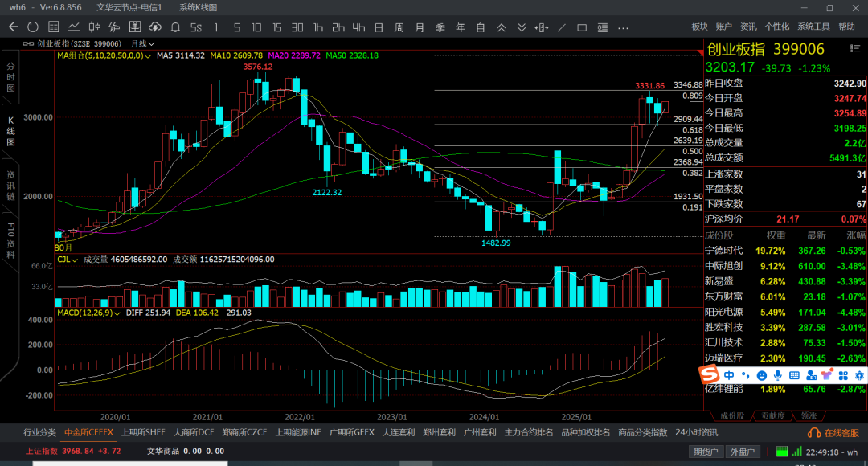This screenshot has height=466, width=868.
Task: Click the 期货户 button
Action: pyautogui.click(x=706, y=452)
